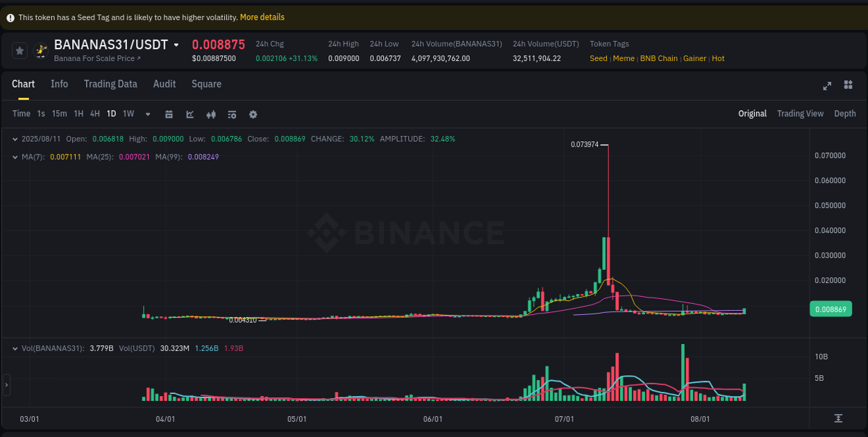Image resolution: width=868 pixels, height=437 pixels.
Task: Select the 1D timeframe option
Action: pos(111,113)
